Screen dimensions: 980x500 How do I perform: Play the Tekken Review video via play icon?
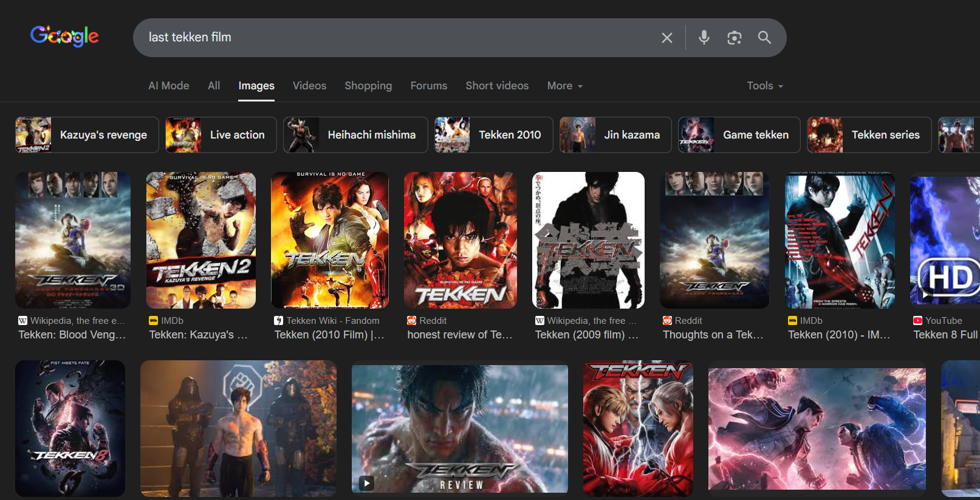coord(366,483)
